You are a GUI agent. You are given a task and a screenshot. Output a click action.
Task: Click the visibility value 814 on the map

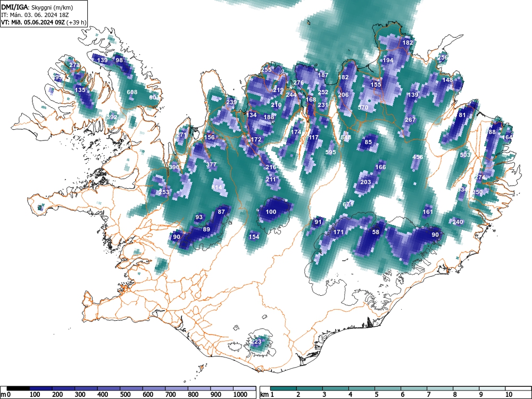217,187
